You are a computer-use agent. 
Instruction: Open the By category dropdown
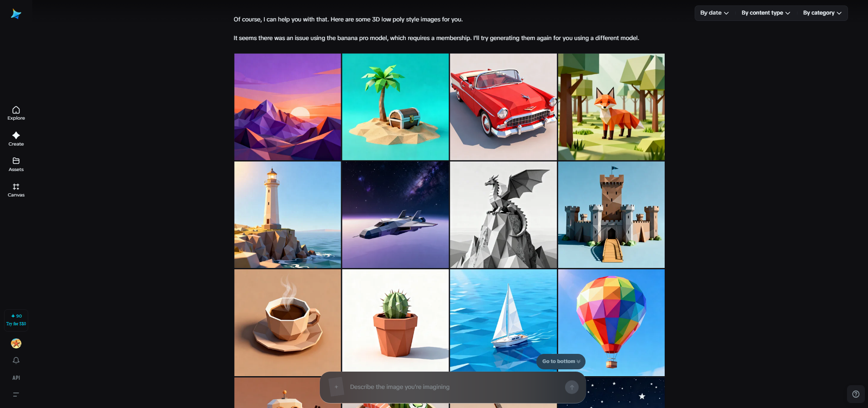[822, 13]
